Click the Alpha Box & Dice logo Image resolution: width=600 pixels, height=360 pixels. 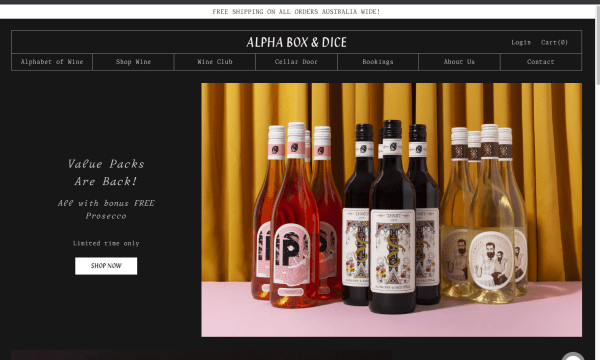[x=297, y=42]
